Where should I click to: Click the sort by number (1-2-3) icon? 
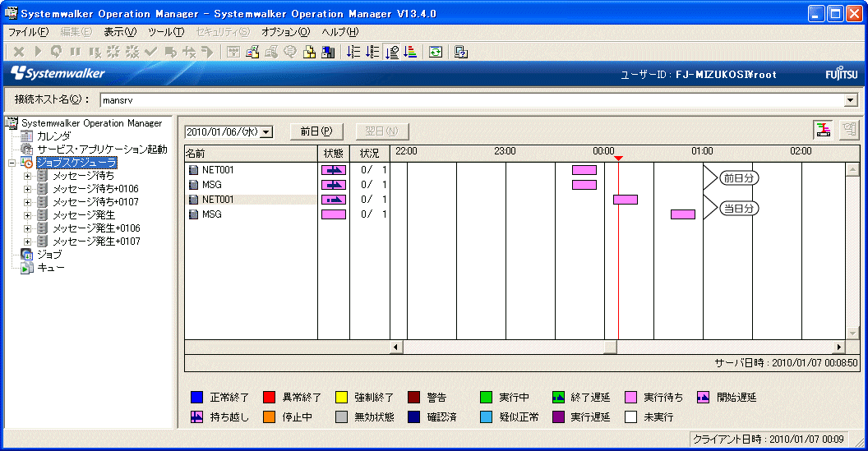(353, 52)
